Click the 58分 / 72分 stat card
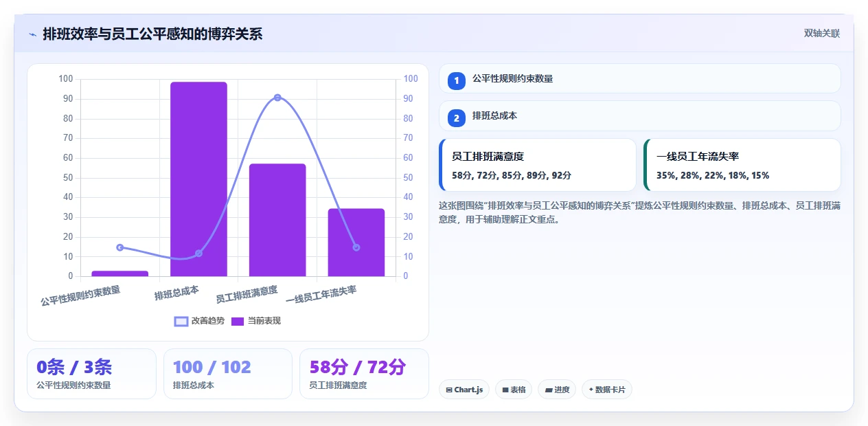Image resolution: width=868 pixels, height=426 pixels. click(364, 374)
